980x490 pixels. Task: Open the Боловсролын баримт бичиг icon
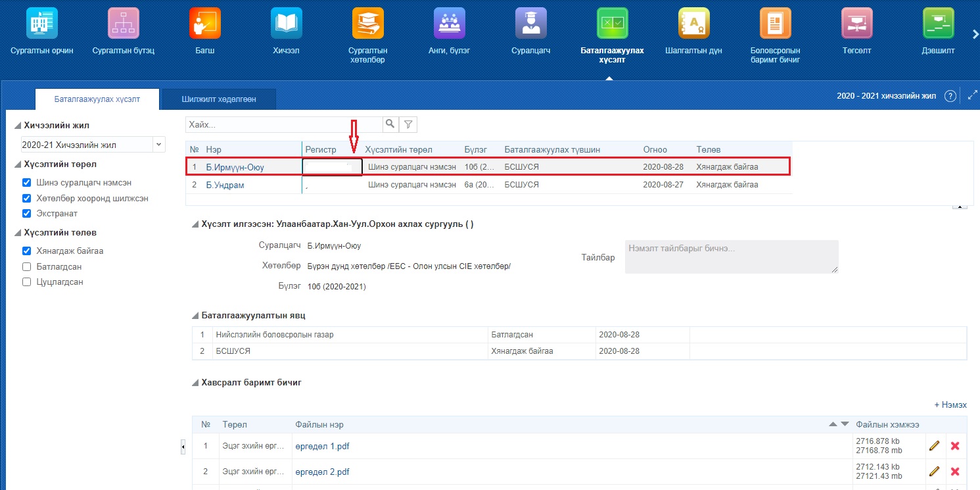tap(776, 24)
